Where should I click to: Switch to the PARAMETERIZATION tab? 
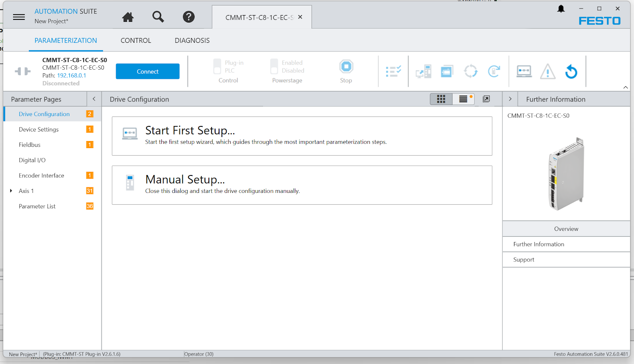click(x=66, y=40)
